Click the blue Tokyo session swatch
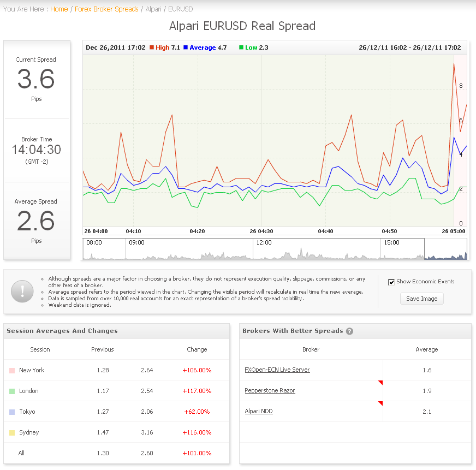 coord(12,412)
